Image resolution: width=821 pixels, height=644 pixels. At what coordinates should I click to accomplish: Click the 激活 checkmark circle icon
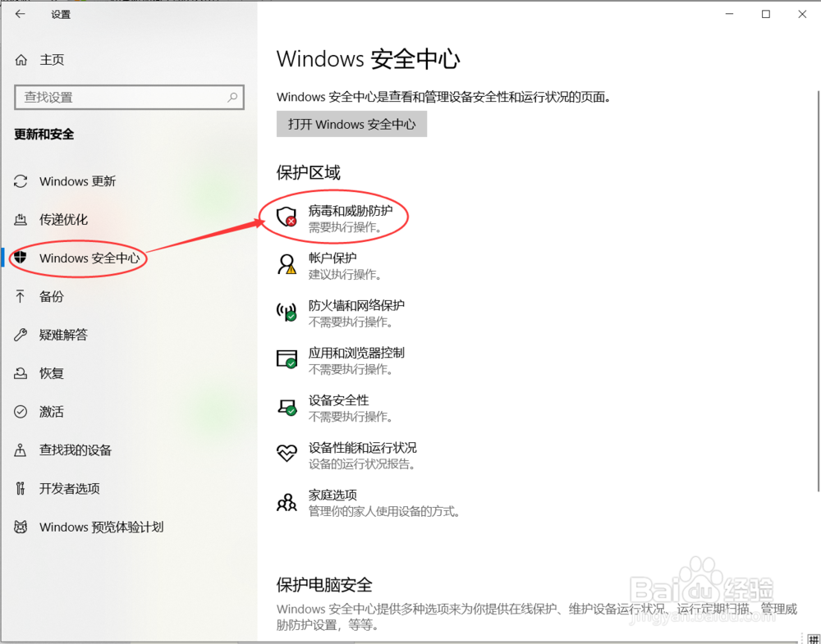tap(21, 412)
